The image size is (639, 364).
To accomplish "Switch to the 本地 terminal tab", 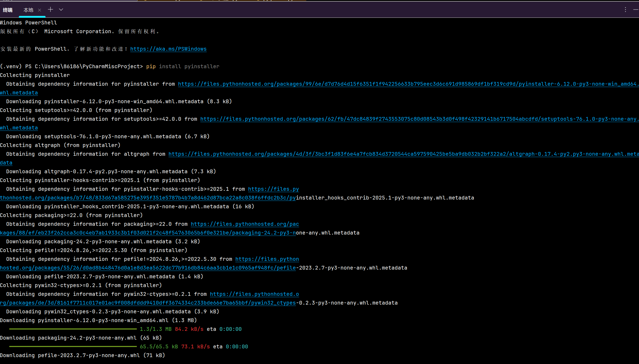I will click(x=28, y=10).
